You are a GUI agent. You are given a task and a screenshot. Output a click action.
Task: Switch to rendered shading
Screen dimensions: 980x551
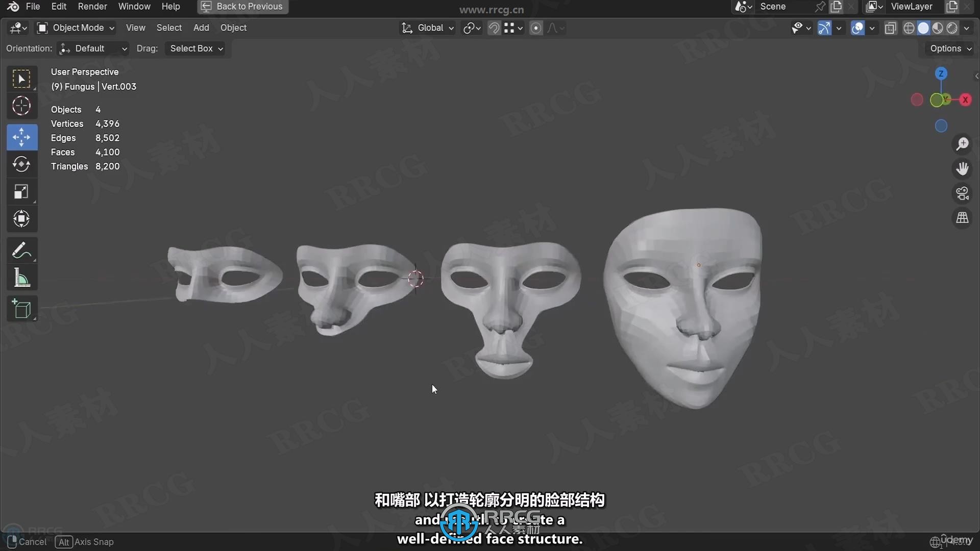tap(952, 28)
